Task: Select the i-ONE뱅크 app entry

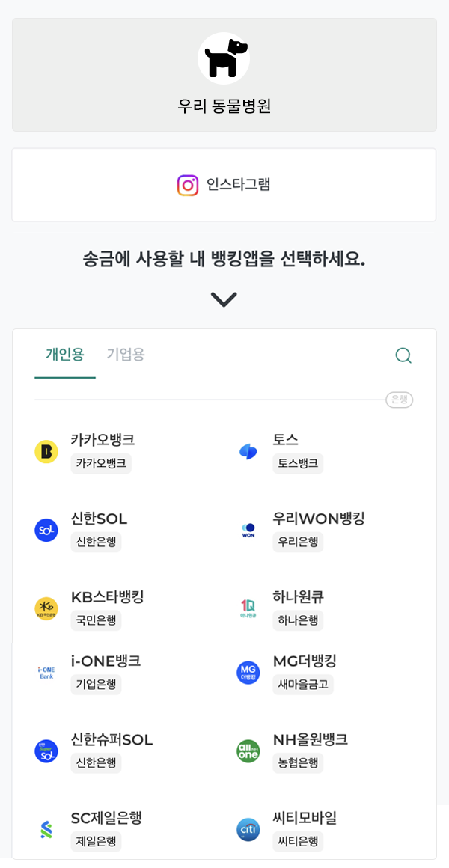Action: tap(106, 661)
